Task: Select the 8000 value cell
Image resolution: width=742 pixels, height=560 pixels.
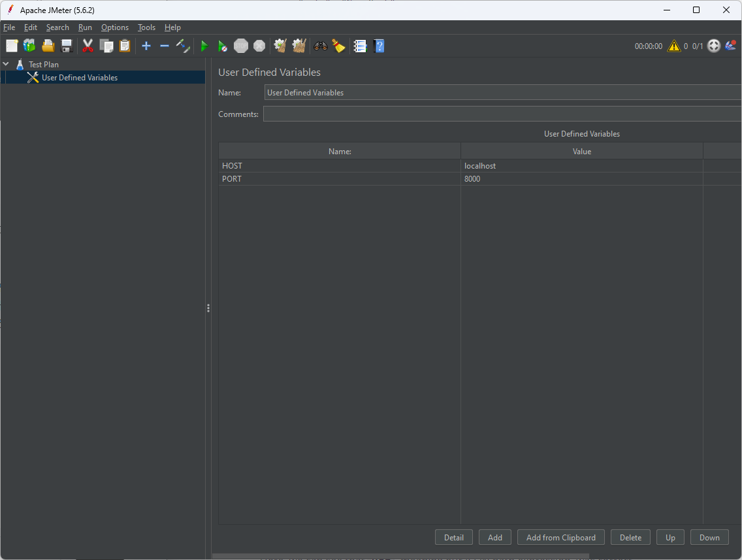Action: click(581, 179)
